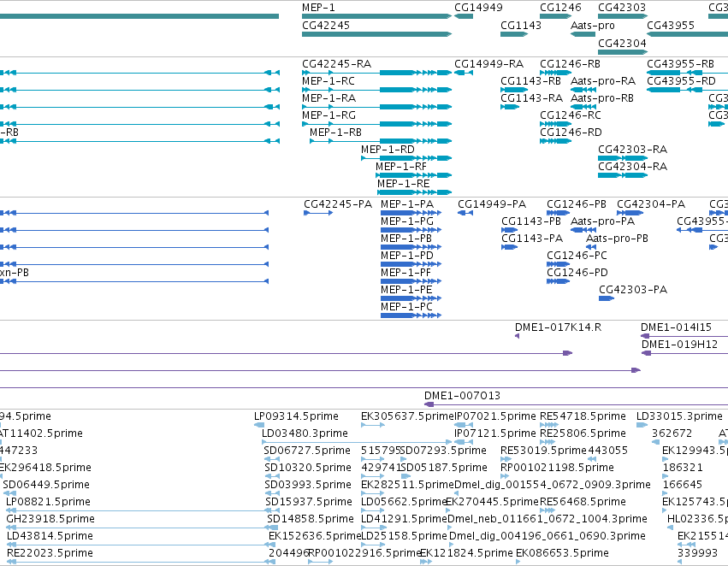Select protein CG1246-PB
The image size is (728, 566).
[558, 213]
